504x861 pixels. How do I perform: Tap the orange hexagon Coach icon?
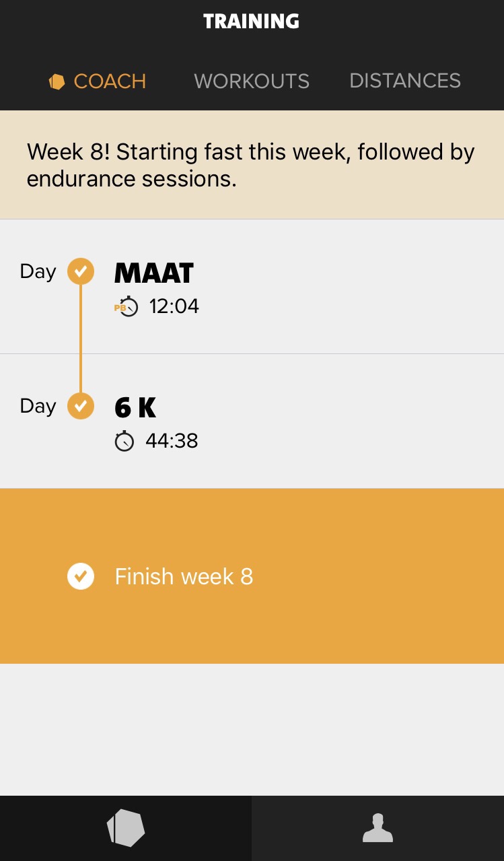[x=57, y=82]
